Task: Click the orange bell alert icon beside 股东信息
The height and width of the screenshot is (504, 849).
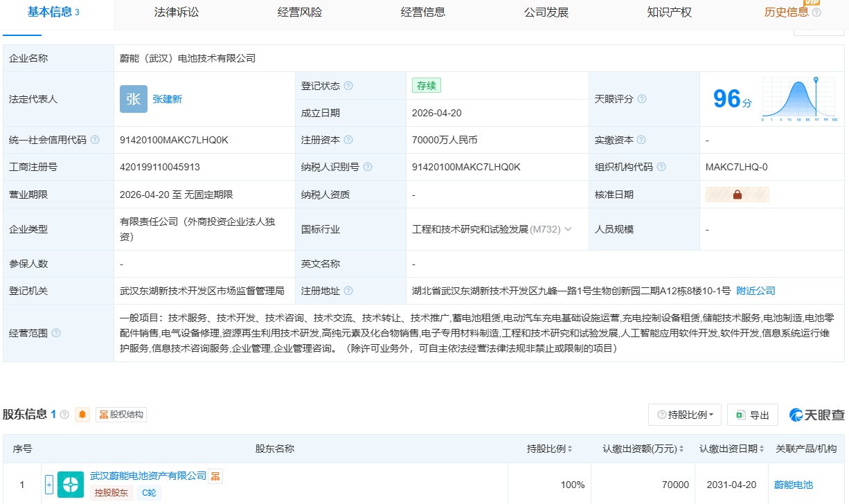Action: [83, 415]
